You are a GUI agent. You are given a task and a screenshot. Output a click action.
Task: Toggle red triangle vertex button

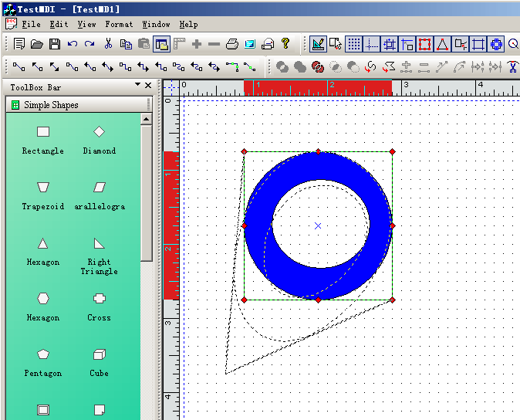(x=442, y=44)
